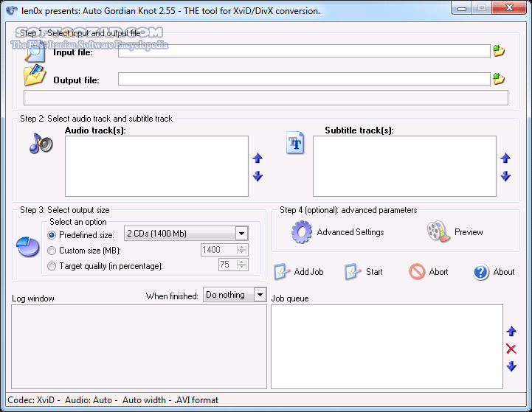Click Add Job button
Image resolution: width=532 pixels, height=412 pixels.
(x=299, y=272)
